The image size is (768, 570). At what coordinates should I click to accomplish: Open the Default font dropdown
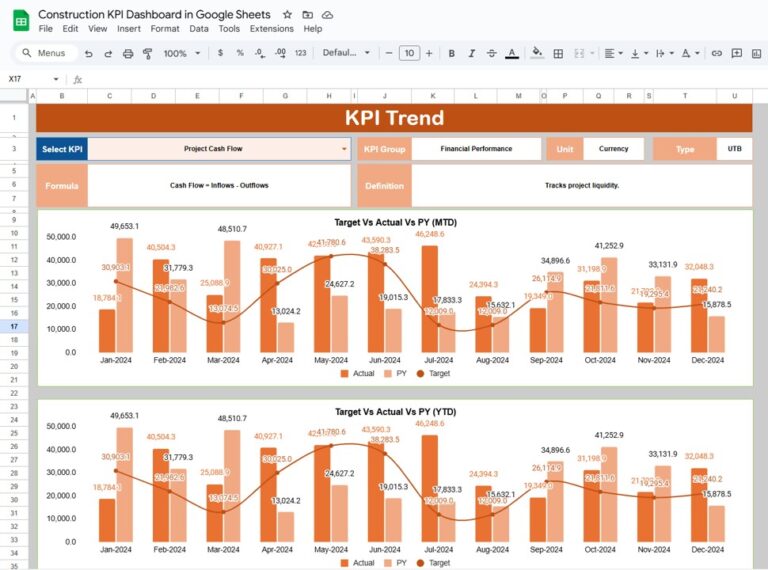(346, 53)
